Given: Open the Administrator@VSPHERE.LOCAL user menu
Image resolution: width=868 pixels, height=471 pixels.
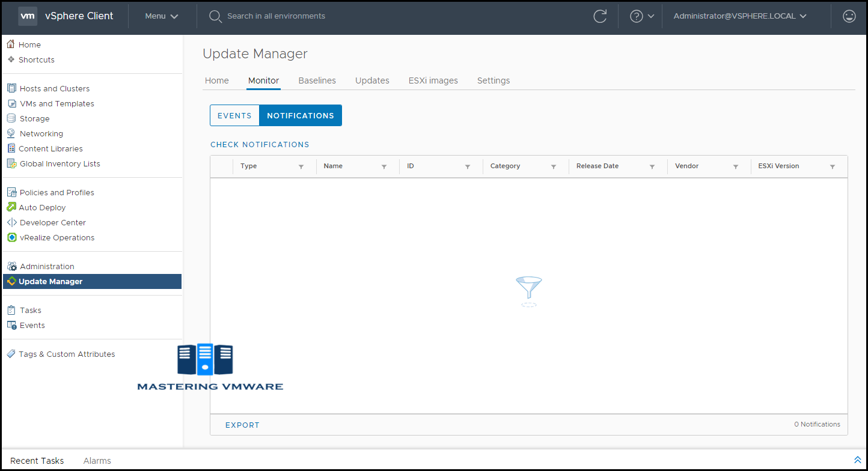Looking at the screenshot, I should pyautogui.click(x=740, y=16).
